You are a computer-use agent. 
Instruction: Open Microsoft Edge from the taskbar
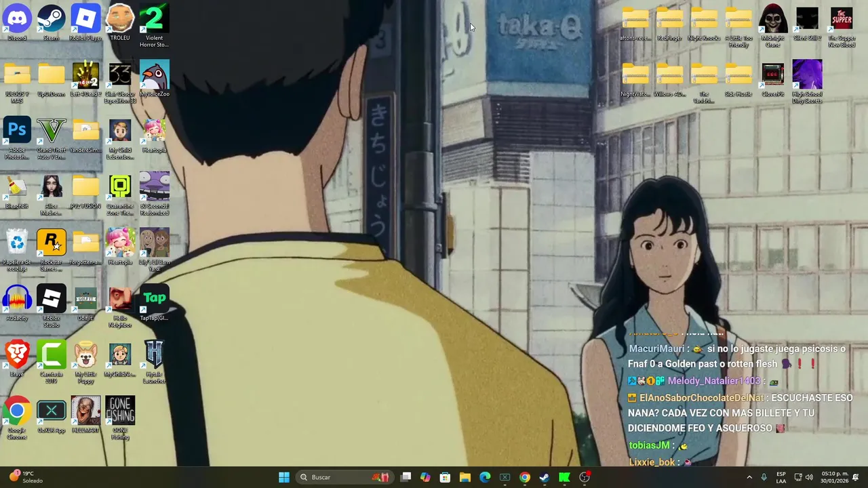(485, 477)
